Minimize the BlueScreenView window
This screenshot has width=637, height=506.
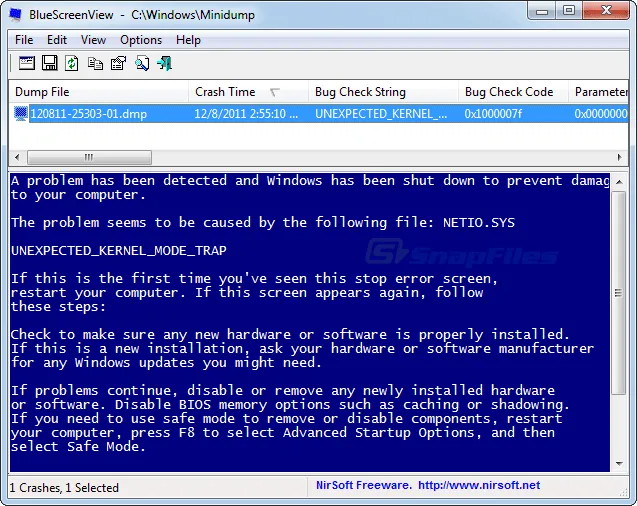click(542, 11)
